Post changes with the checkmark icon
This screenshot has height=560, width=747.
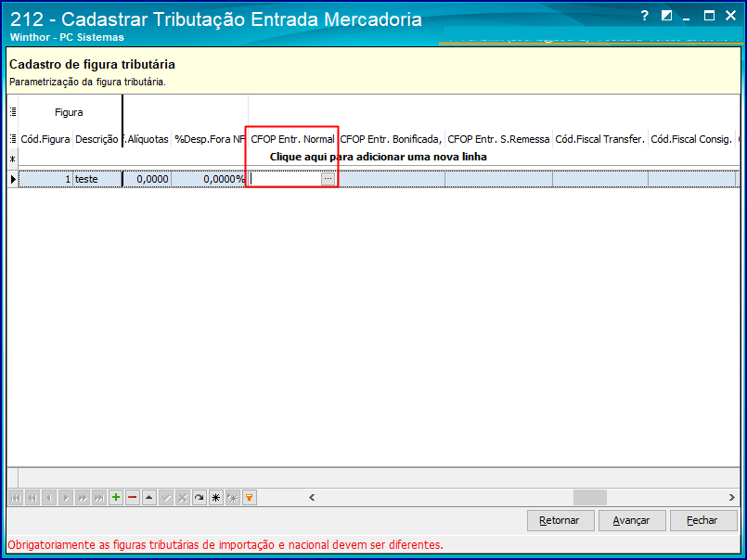point(166,498)
